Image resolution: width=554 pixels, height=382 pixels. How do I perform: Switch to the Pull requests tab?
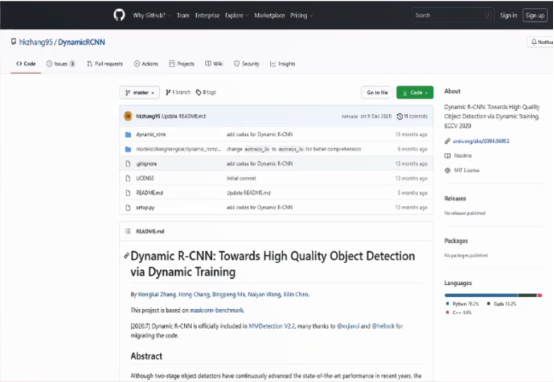point(105,64)
